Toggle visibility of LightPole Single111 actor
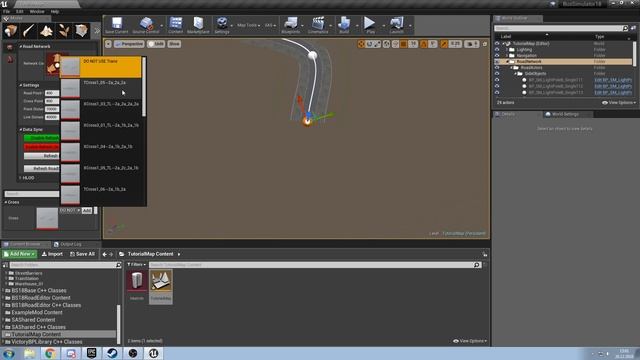640x360 pixels. tap(497, 80)
